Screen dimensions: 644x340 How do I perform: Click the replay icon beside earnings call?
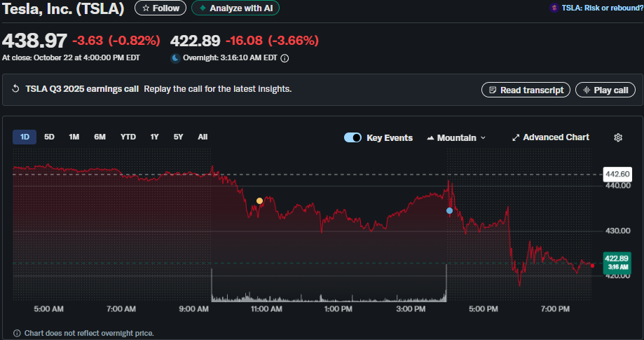[16, 89]
